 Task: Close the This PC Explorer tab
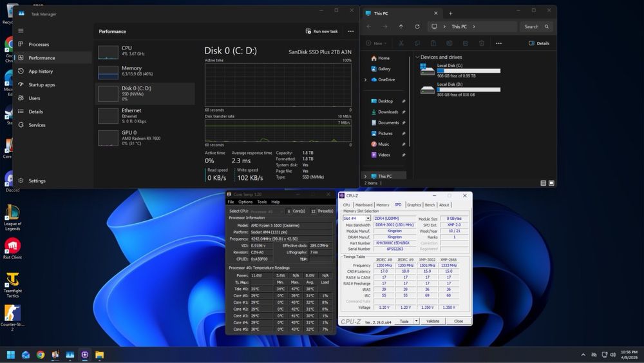tap(436, 13)
